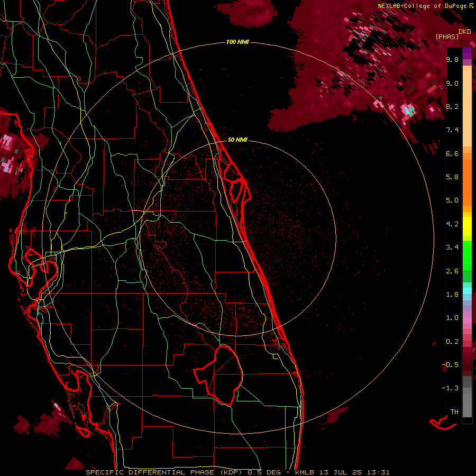
Task: Click the 0.2 scale value
Action: [452, 342]
